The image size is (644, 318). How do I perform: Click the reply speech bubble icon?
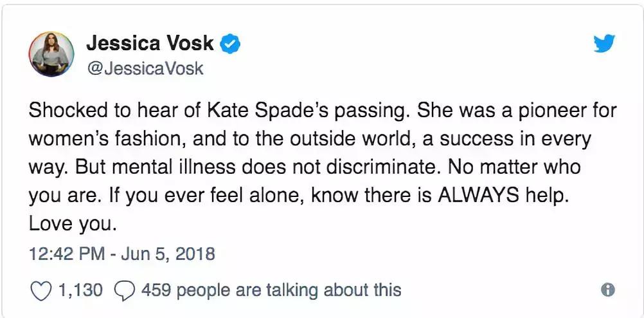point(122,290)
